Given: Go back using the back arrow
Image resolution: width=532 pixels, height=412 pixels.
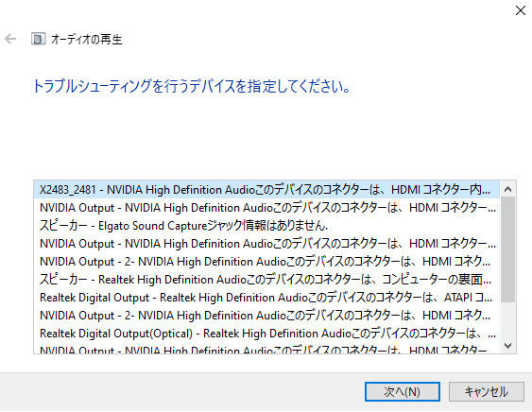Looking at the screenshot, I should [x=10, y=39].
